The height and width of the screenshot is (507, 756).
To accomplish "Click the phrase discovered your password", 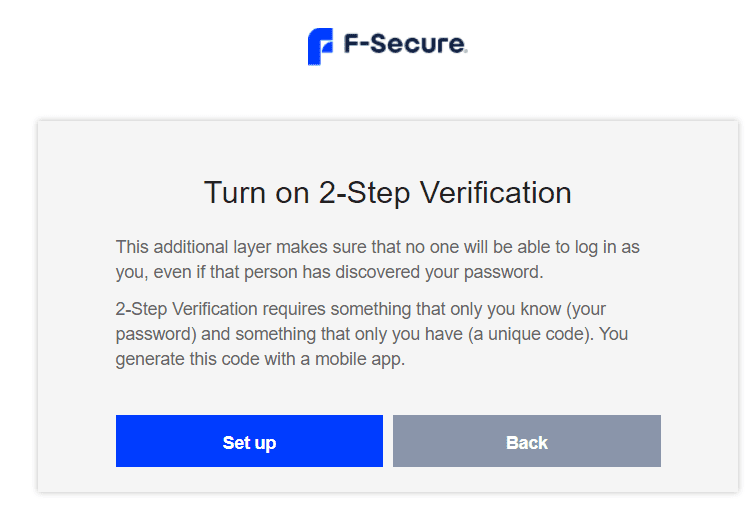I will [439, 272].
